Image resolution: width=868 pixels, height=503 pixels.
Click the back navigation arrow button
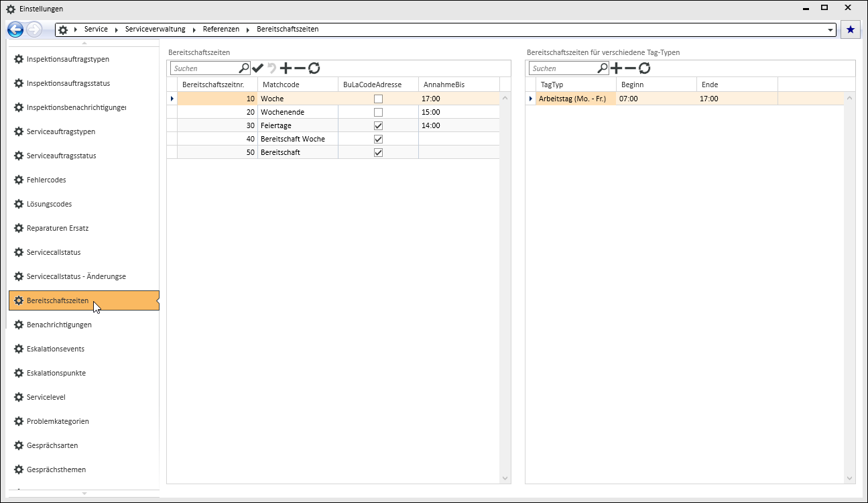click(15, 30)
